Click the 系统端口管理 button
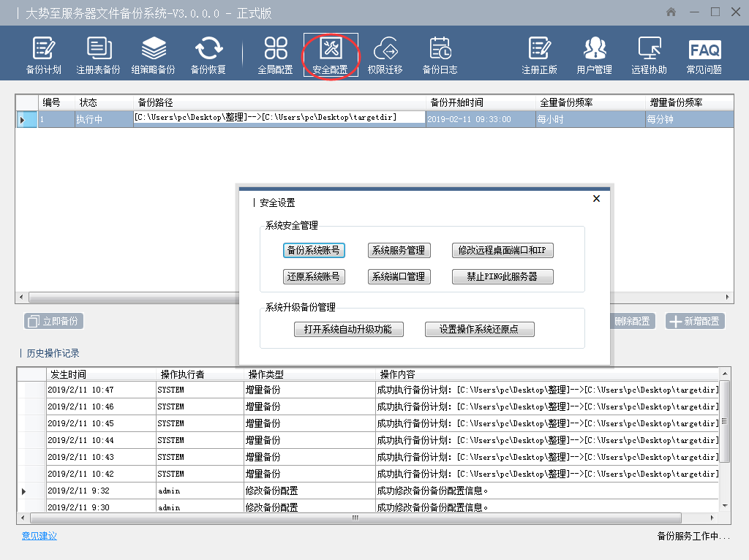The height and width of the screenshot is (560, 749). (x=399, y=277)
